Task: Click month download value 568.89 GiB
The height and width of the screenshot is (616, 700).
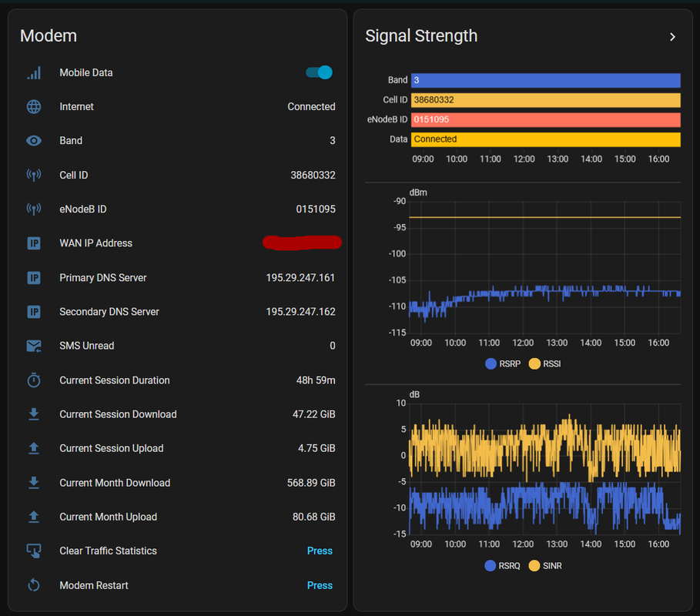Action: coord(311,483)
